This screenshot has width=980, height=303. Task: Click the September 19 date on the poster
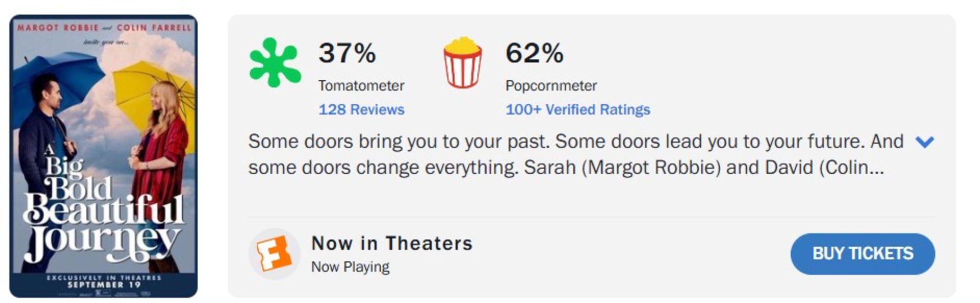[104, 285]
